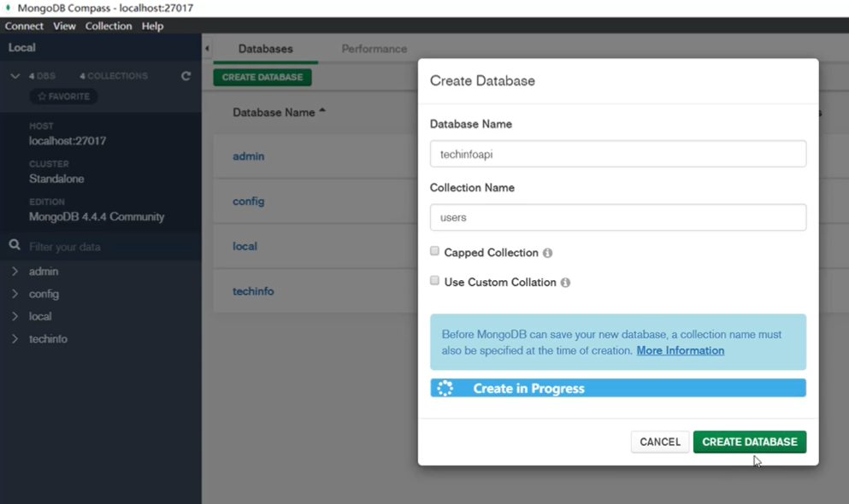This screenshot has height=504, width=849.
Task: Click the refresh databases icon
Action: coord(186,76)
